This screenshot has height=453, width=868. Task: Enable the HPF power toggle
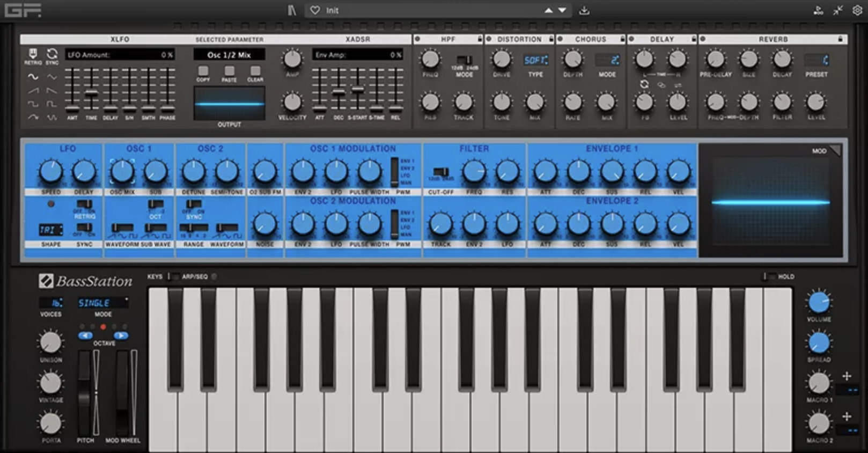click(417, 39)
